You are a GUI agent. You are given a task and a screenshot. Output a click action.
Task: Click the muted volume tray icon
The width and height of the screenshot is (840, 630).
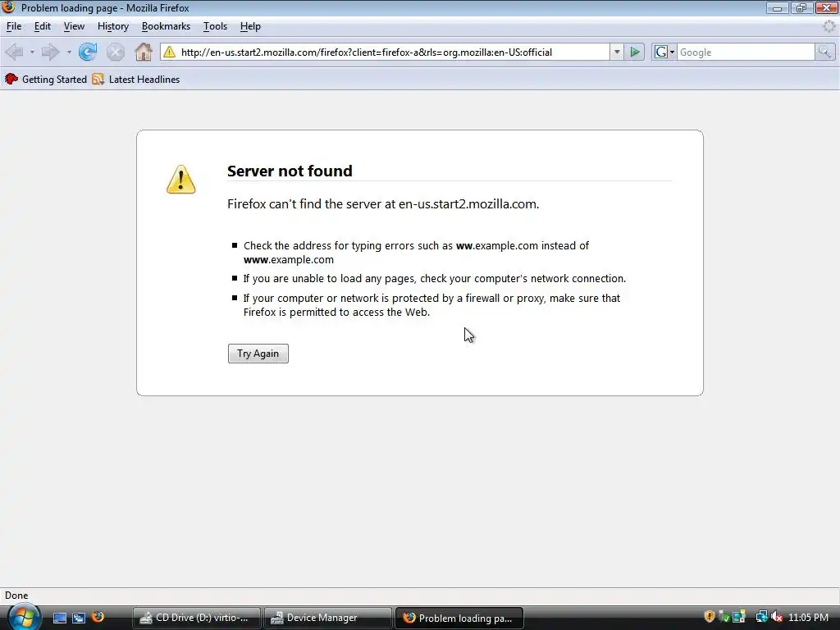[x=777, y=617]
